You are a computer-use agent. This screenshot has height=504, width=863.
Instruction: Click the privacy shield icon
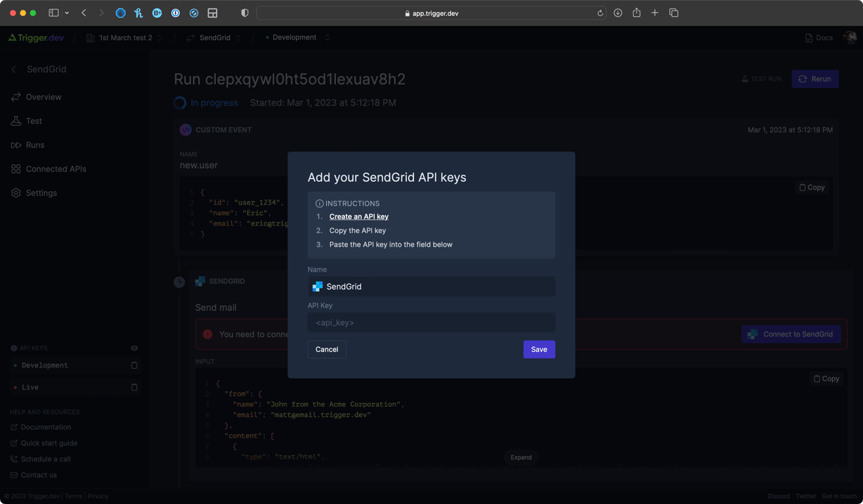coord(245,13)
